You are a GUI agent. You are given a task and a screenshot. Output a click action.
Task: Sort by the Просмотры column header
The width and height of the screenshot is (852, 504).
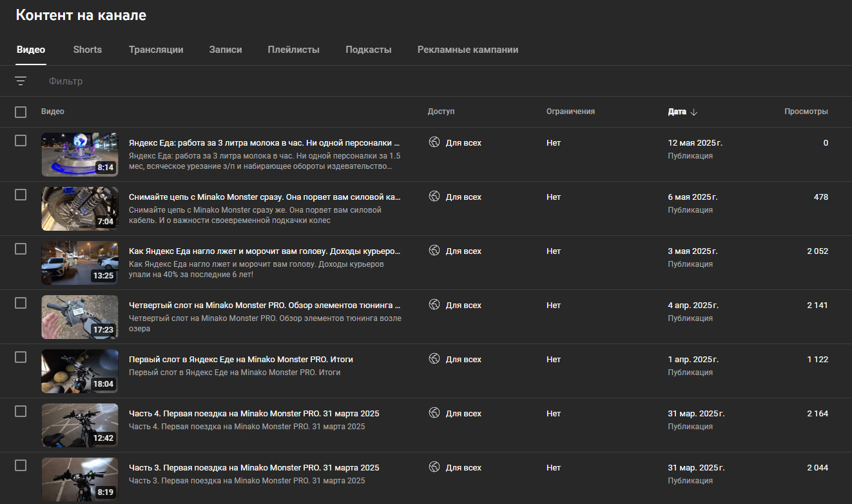pyautogui.click(x=806, y=111)
